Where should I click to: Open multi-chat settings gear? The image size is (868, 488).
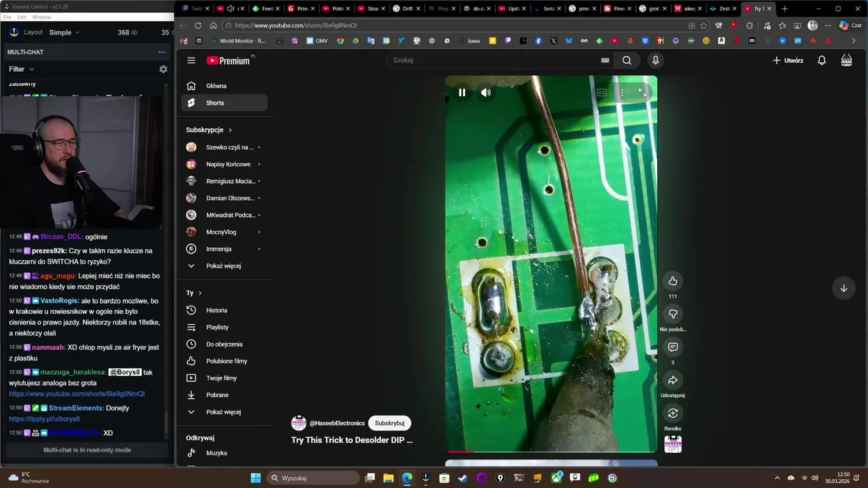tap(163, 69)
